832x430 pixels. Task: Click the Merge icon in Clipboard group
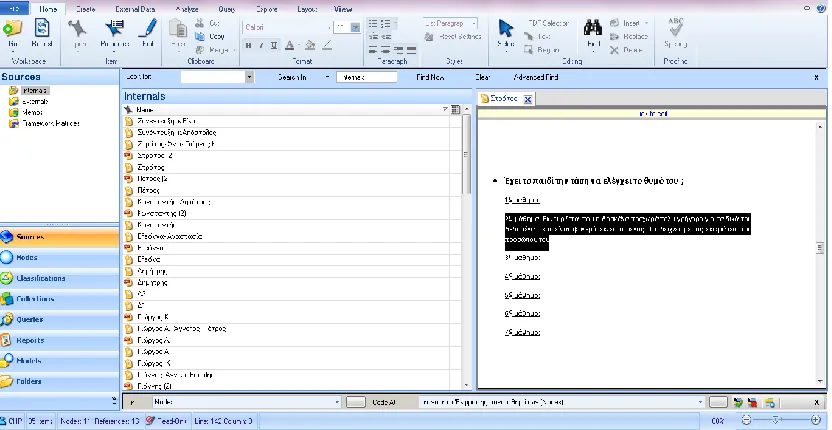pos(200,50)
